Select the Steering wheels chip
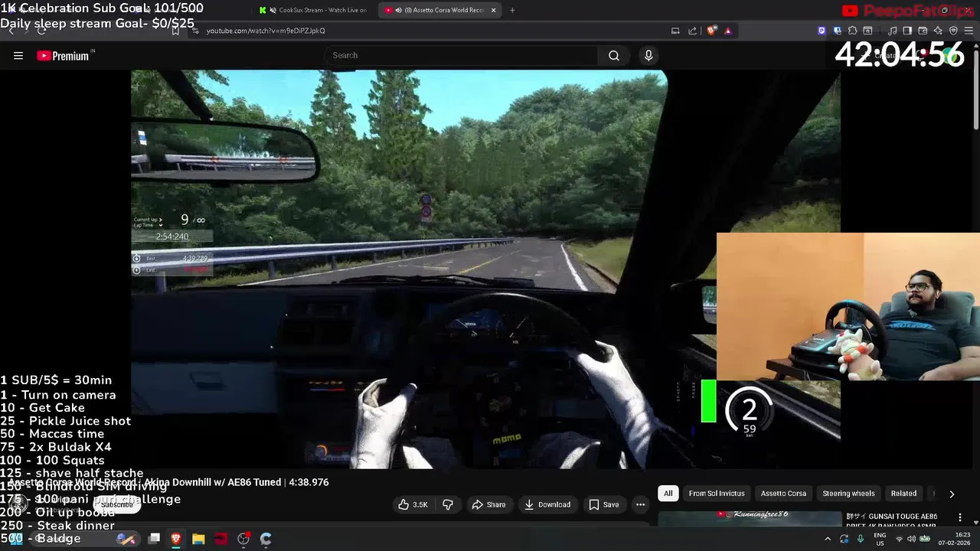Screen dimensions: 980x551 click(848, 494)
